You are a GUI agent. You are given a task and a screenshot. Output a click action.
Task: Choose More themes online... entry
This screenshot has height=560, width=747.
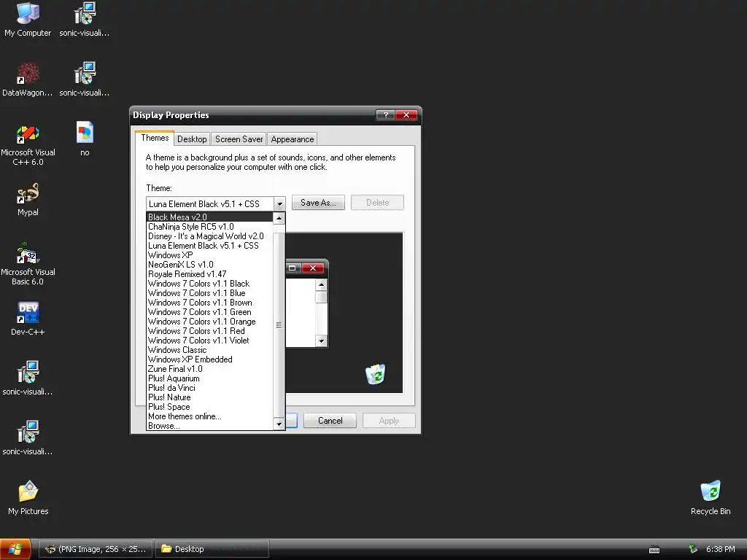click(209, 416)
